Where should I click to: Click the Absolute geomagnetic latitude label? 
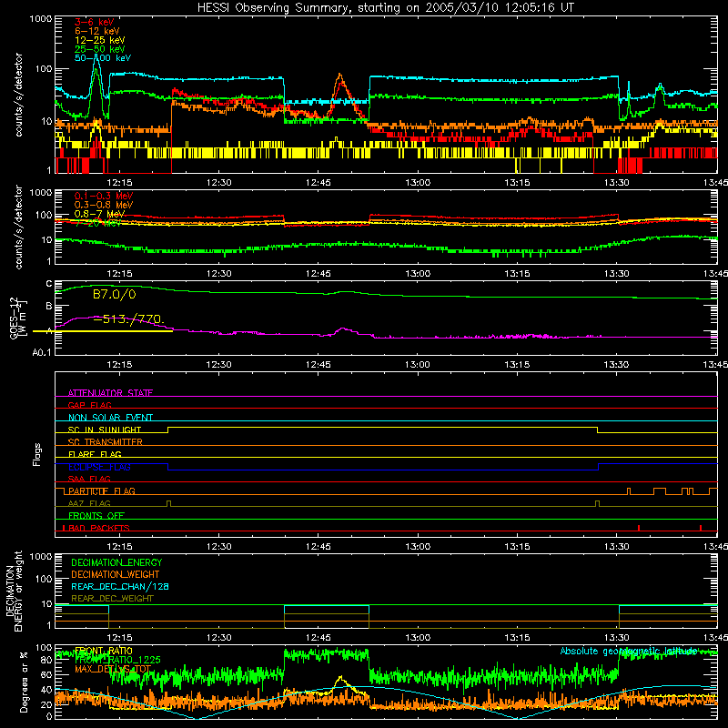click(x=629, y=652)
